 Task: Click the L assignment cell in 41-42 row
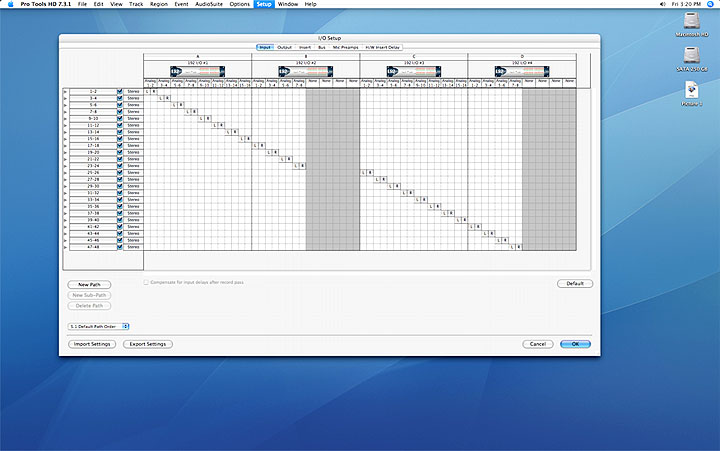pos(472,227)
